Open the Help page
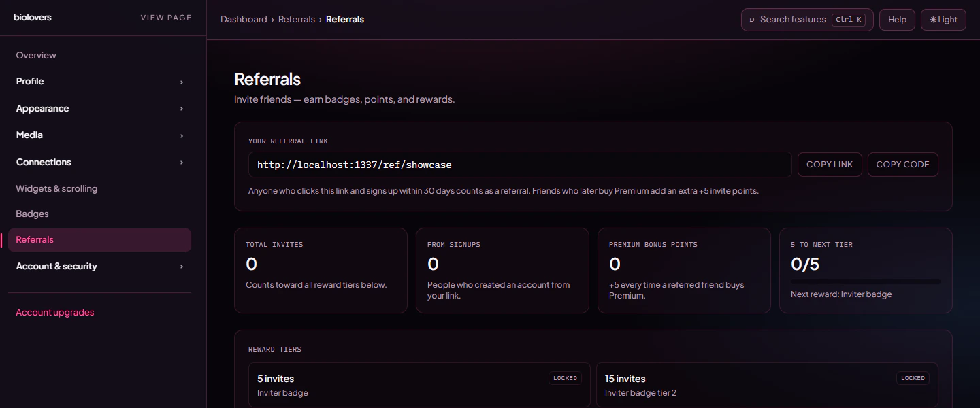This screenshot has width=980, height=408. [x=897, y=20]
